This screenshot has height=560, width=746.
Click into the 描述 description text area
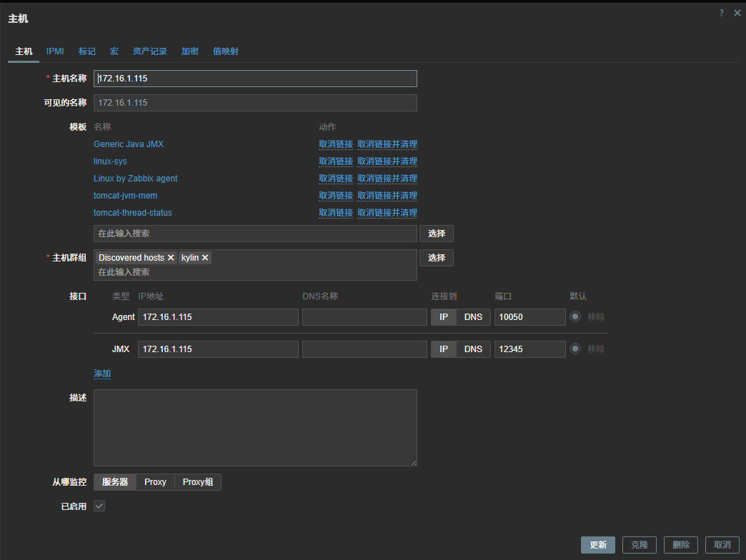tap(255, 427)
